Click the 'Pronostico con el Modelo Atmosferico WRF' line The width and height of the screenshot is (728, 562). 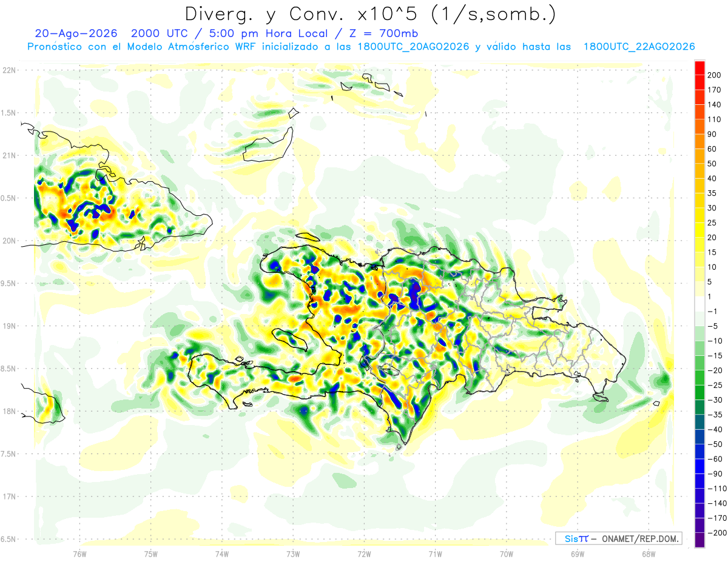point(361,47)
